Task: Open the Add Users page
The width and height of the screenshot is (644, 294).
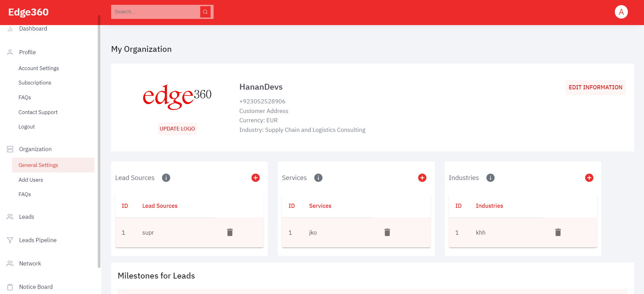Action: coord(31,180)
